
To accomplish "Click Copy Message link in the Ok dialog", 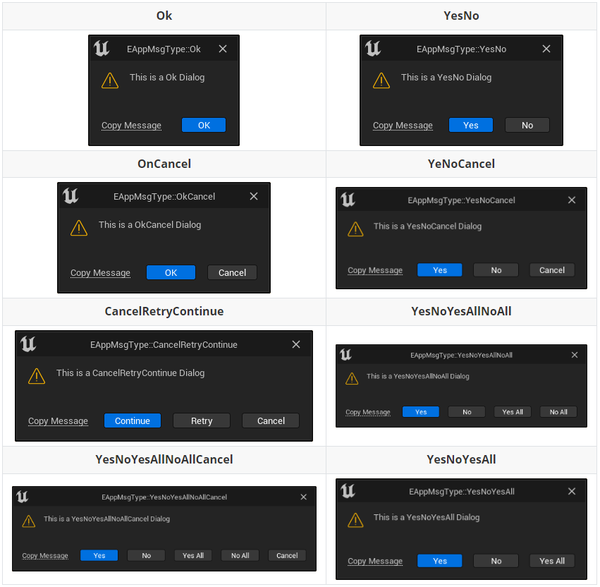I will pyautogui.click(x=131, y=126).
